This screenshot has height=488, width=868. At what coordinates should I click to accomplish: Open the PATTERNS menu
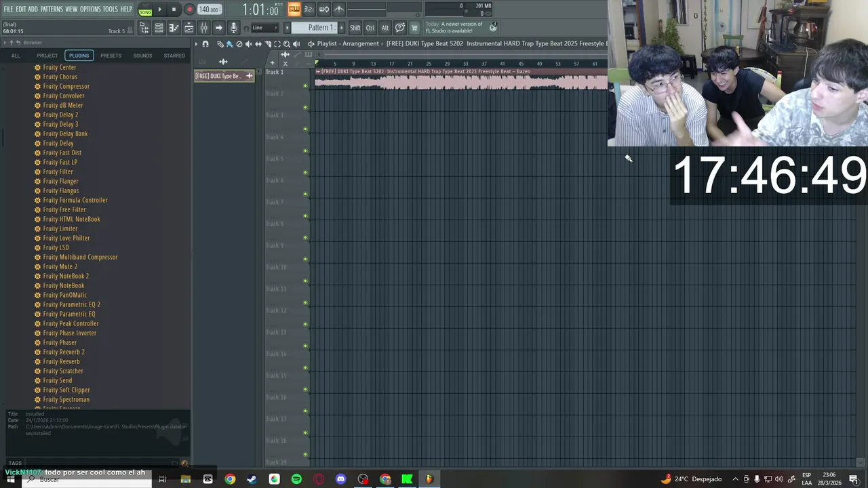(x=52, y=9)
